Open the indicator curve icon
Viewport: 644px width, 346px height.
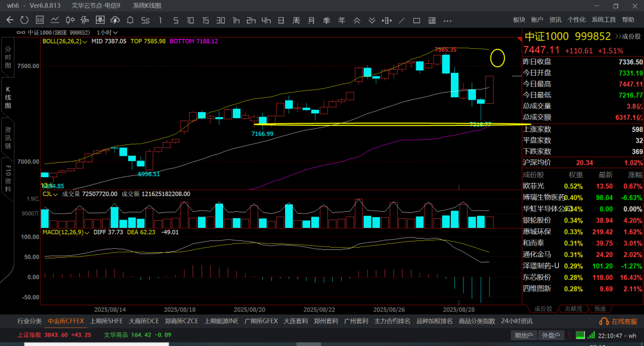pyautogui.click(x=85, y=20)
